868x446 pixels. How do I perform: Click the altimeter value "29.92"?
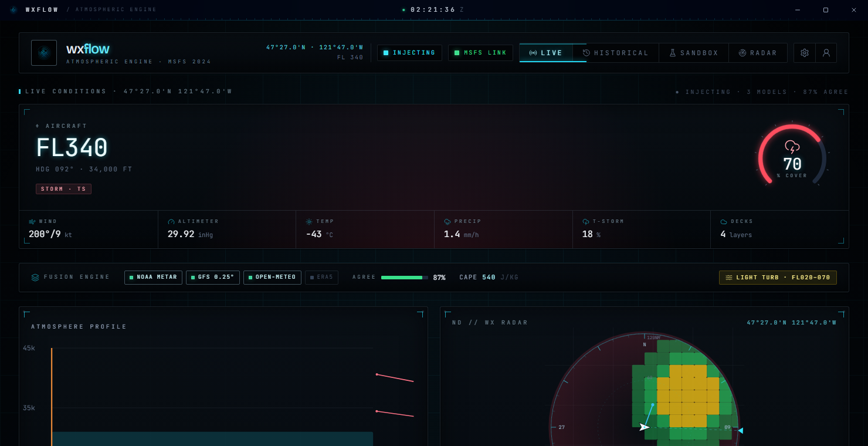[x=181, y=234]
